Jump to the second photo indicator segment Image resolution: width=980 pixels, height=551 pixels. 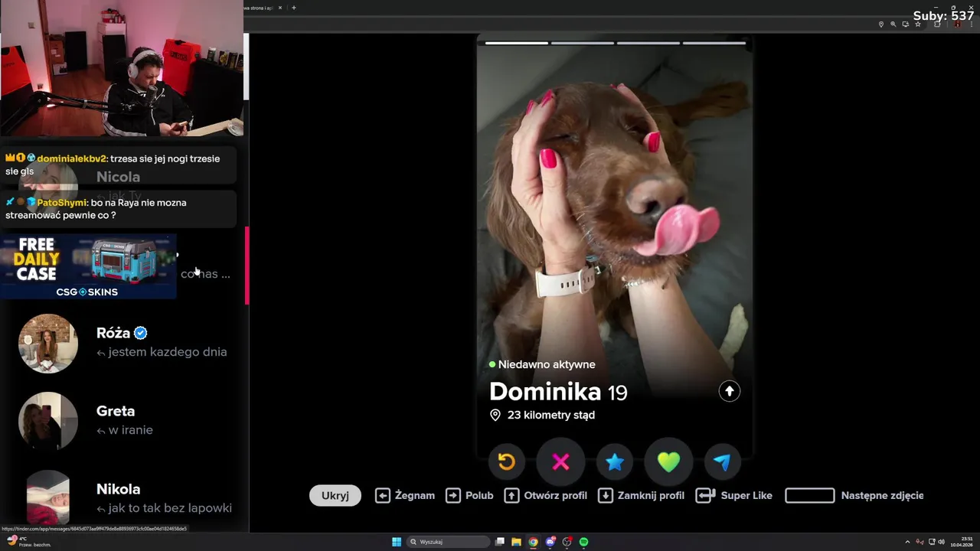583,43
